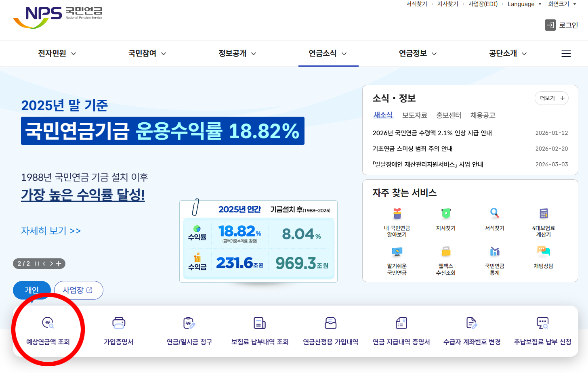Go to next banner slide
Viewport: 588px width, 373px height.
click(x=51, y=264)
